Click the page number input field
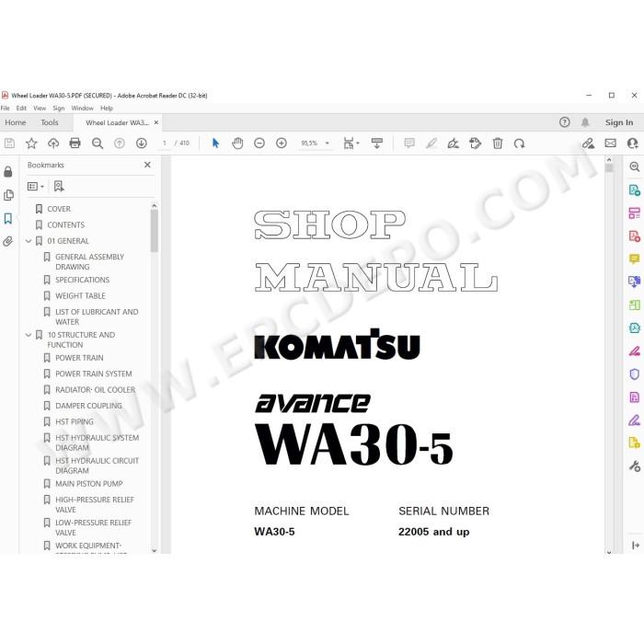The width and height of the screenshot is (644, 644). tap(165, 144)
